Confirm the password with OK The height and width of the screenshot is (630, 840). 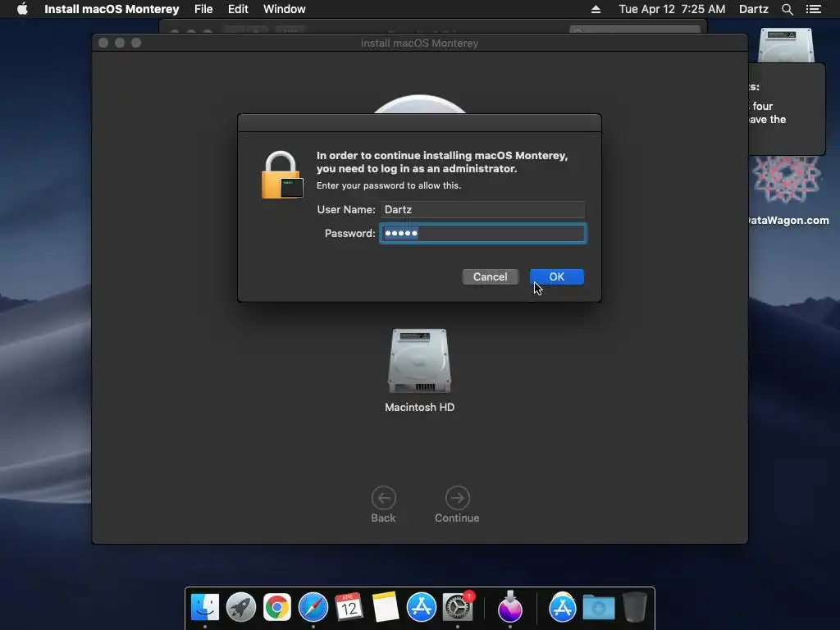coord(557,276)
